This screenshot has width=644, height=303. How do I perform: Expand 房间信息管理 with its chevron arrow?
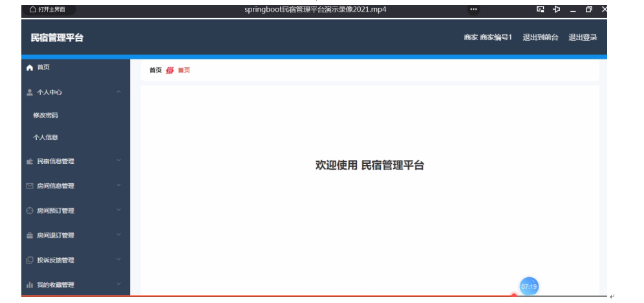tap(119, 185)
